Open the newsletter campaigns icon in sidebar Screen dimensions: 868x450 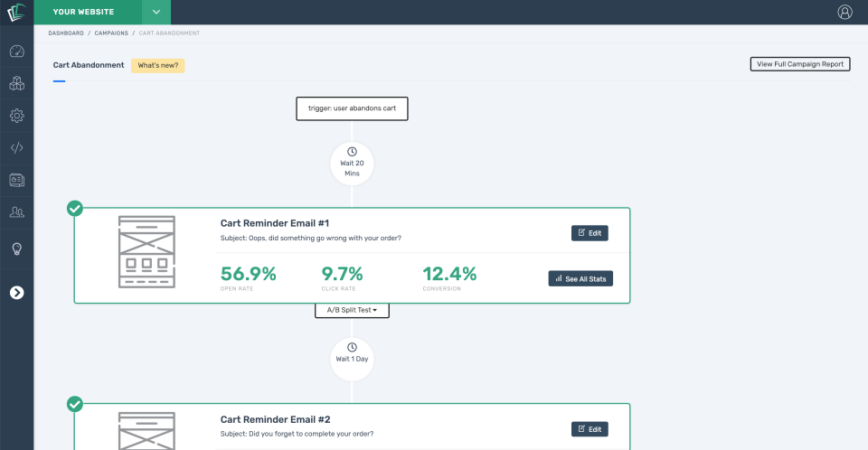[16, 180]
